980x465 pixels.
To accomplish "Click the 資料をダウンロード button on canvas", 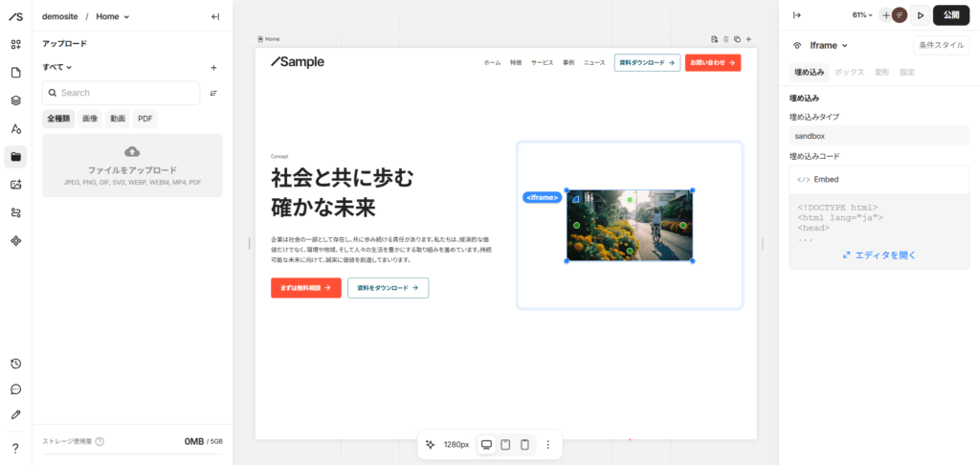I will [x=389, y=288].
